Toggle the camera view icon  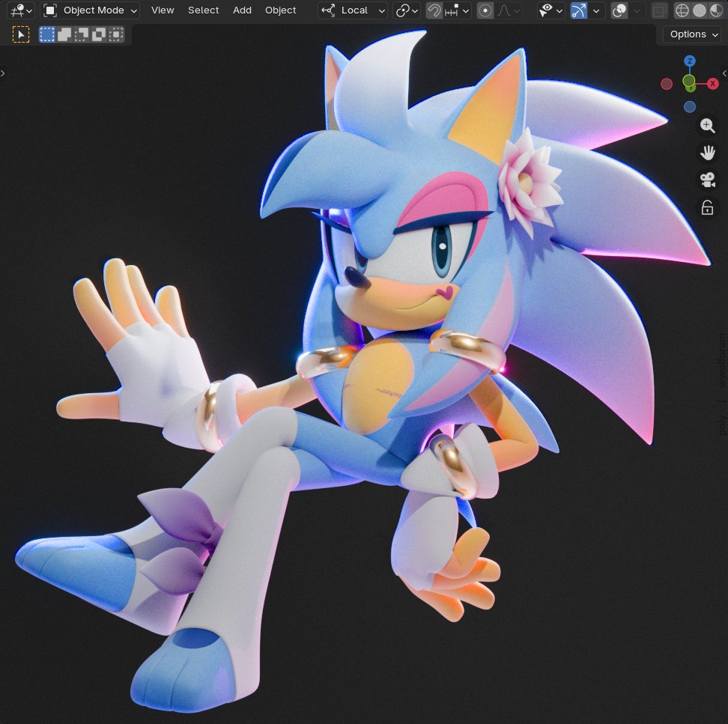[x=707, y=180]
